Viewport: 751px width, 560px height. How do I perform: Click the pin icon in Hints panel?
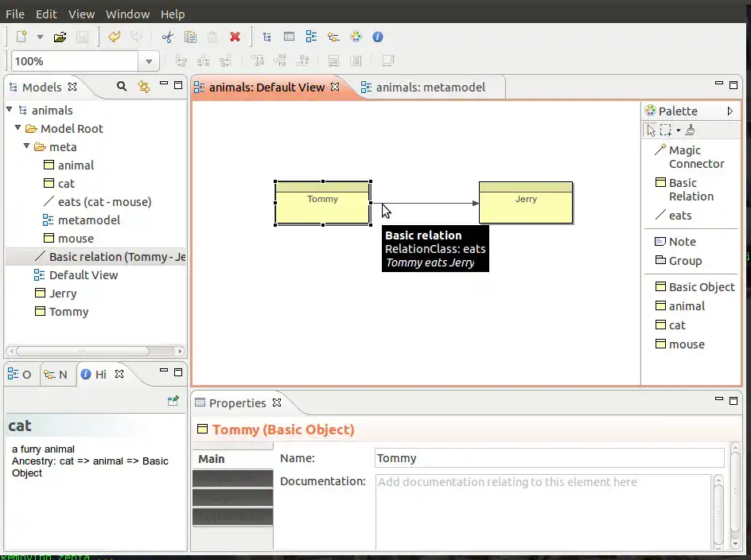click(173, 402)
